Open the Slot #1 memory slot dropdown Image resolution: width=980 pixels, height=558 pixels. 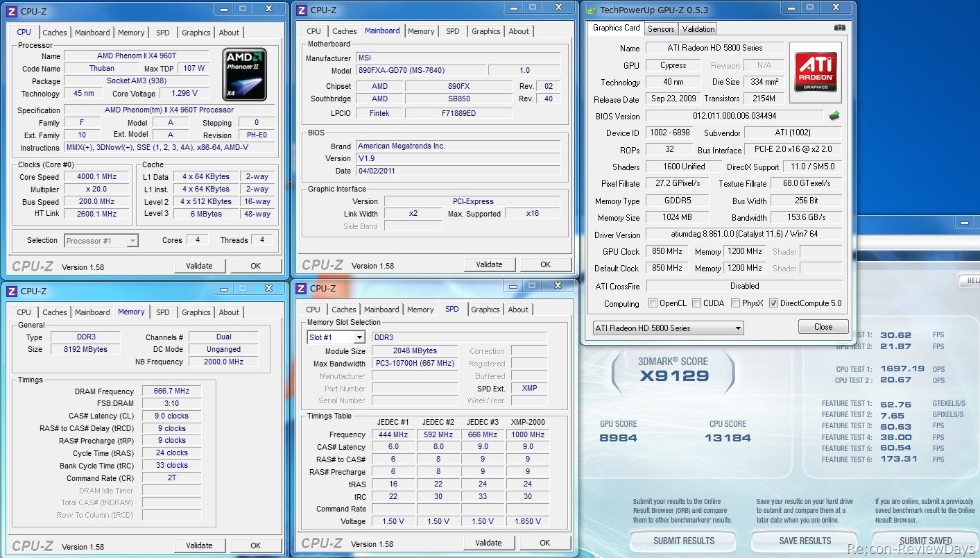click(x=336, y=337)
